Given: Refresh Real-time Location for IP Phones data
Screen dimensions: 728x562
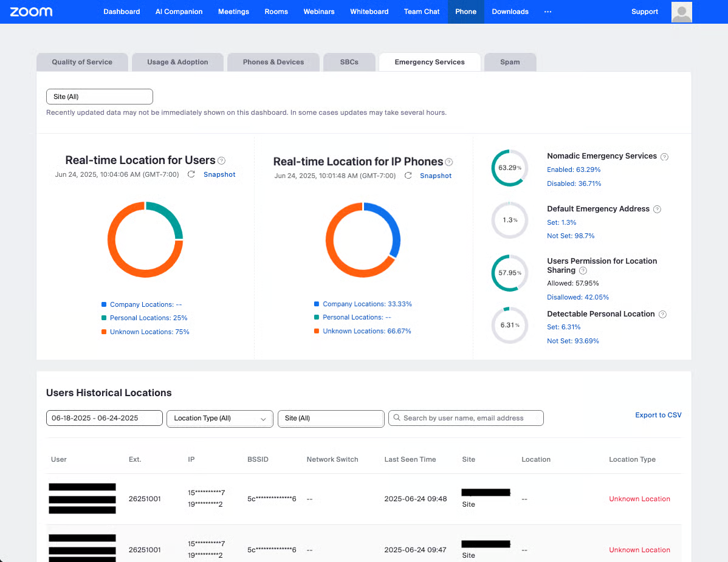Looking at the screenshot, I should [x=408, y=176].
